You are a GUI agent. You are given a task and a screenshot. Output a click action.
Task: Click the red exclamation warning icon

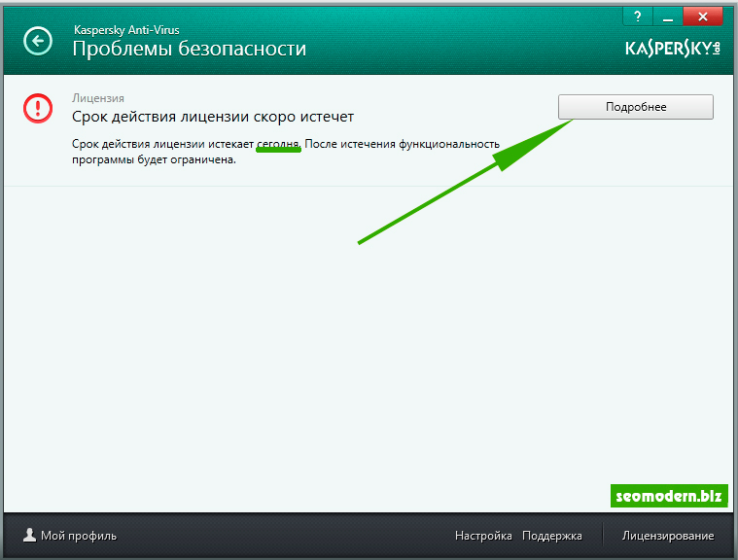38,108
